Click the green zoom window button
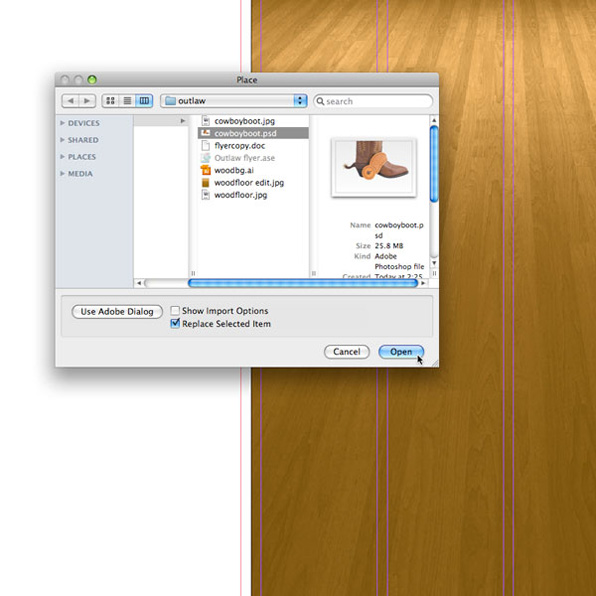596x596 pixels. click(92, 80)
